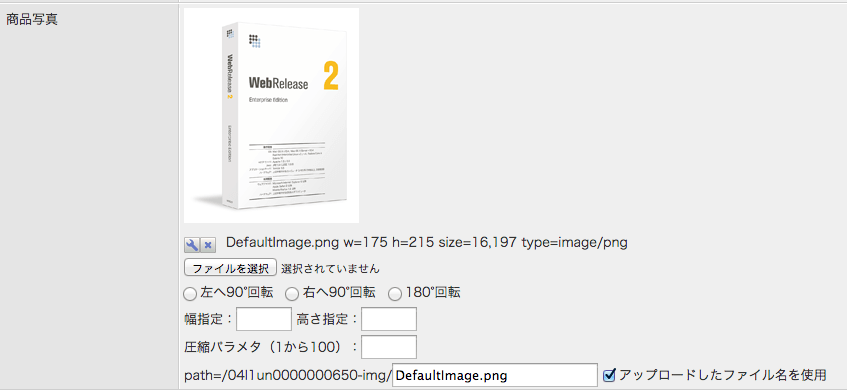847x391 pixels.
Task: Focus the 高さ指定 input field
Action: [389, 319]
